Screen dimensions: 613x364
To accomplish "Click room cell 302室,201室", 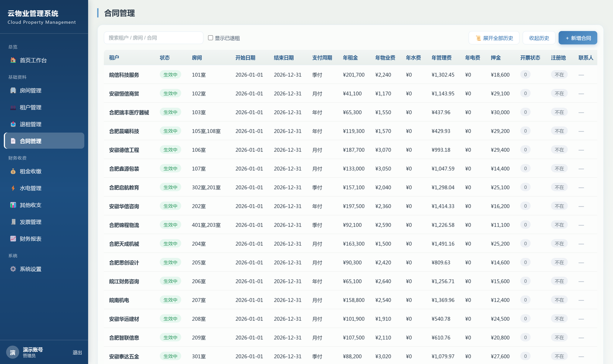I will pos(206,188).
